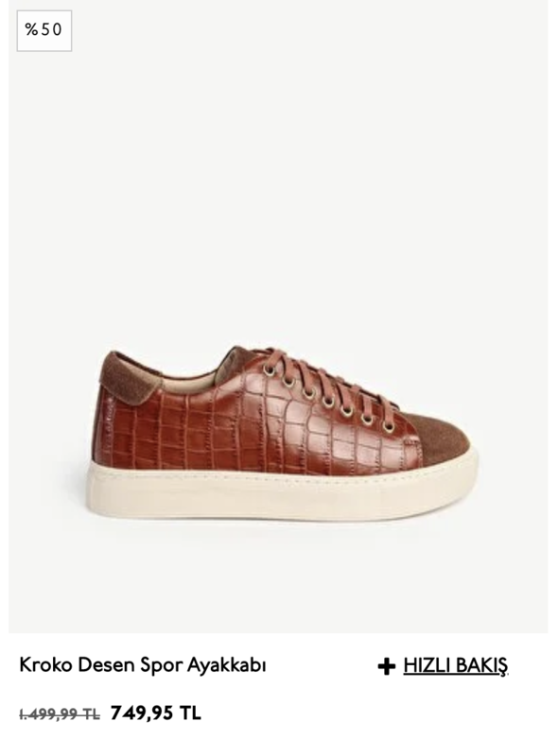The image size is (558, 756).
Task: Click the word Kroko in product name
Action: click(x=45, y=665)
